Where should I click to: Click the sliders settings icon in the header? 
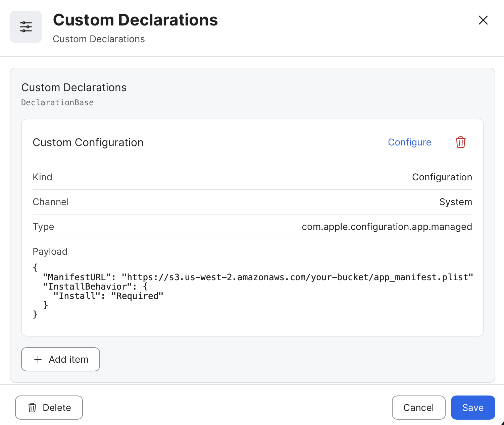(26, 27)
